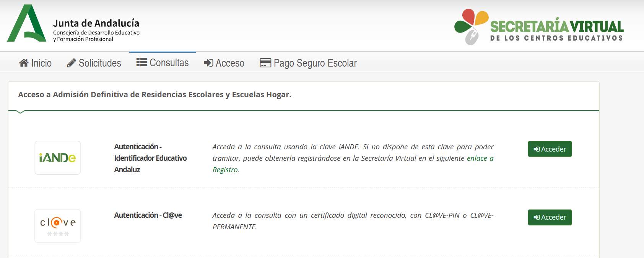Open the Solicitudes menu

pyautogui.click(x=94, y=63)
